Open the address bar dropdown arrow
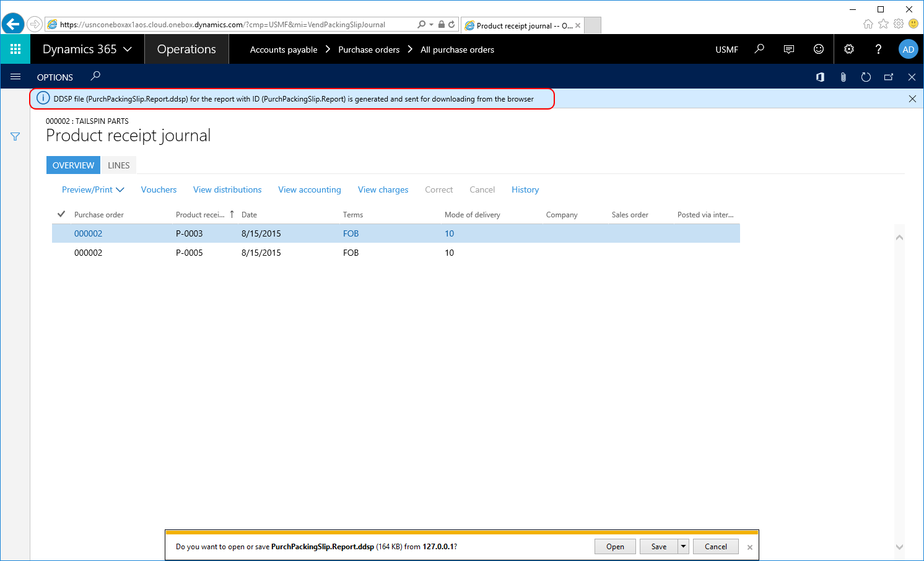This screenshot has width=924, height=561. click(431, 25)
